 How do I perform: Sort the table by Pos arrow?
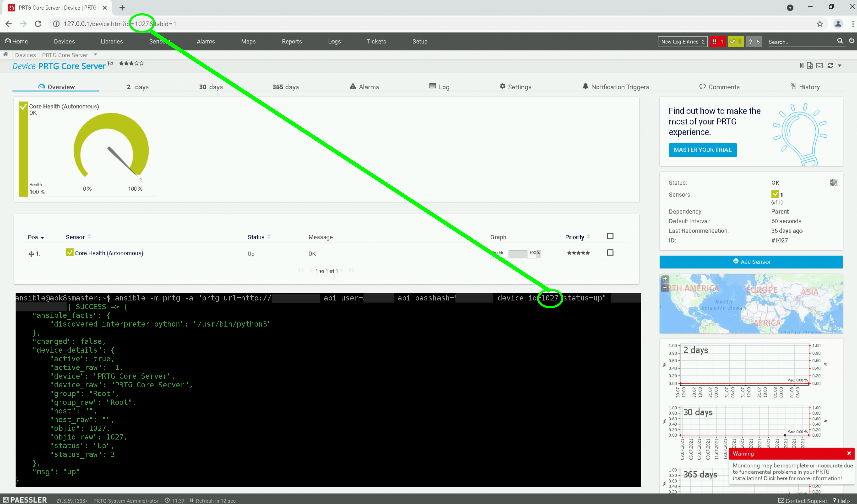[x=42, y=238]
